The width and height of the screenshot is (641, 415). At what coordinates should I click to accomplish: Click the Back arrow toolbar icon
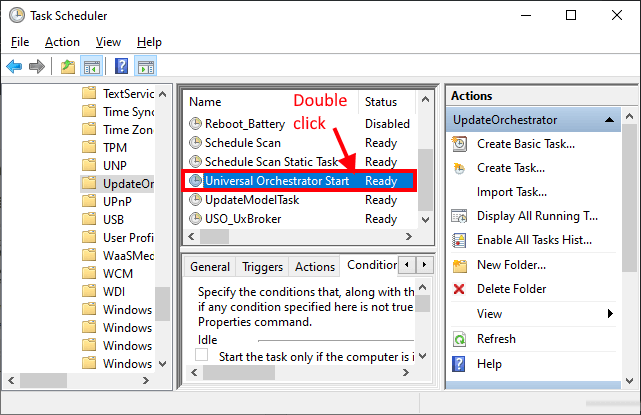[x=14, y=66]
